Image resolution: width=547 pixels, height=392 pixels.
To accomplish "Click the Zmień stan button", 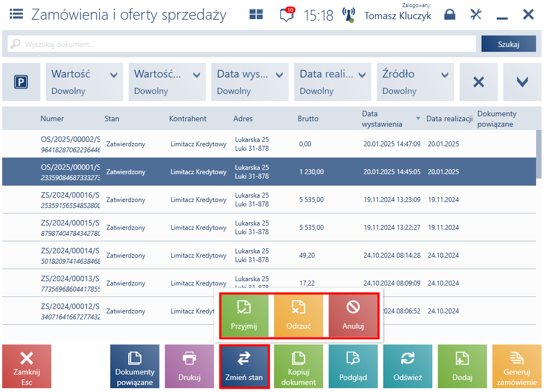I will pos(244,366).
